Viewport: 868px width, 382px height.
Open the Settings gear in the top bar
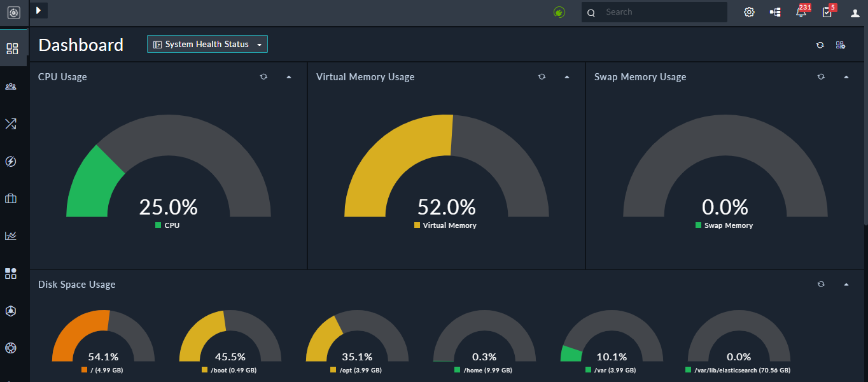749,11
